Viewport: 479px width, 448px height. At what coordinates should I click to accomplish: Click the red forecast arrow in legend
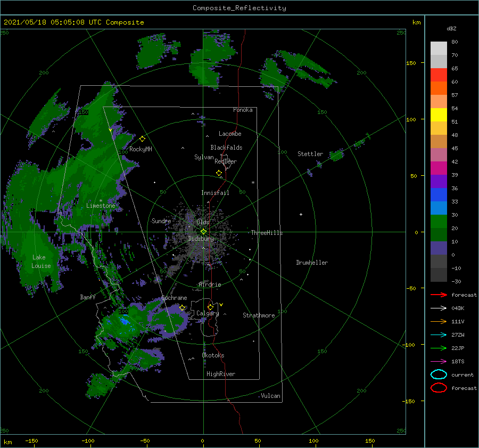click(439, 295)
